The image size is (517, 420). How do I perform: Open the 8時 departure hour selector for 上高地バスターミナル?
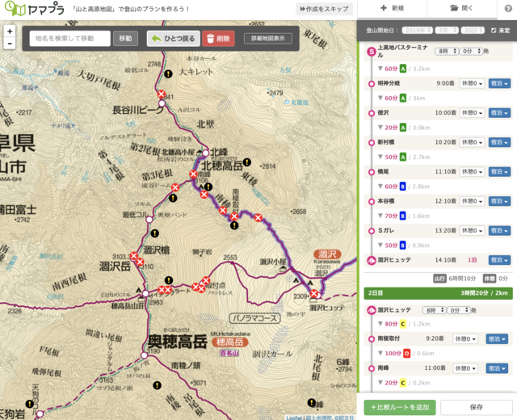pos(447,52)
